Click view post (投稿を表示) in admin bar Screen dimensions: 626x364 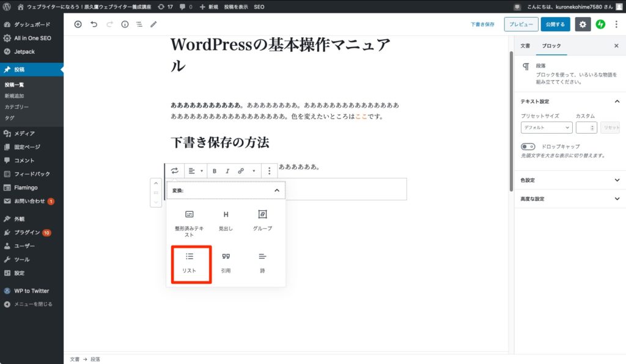pos(235,7)
